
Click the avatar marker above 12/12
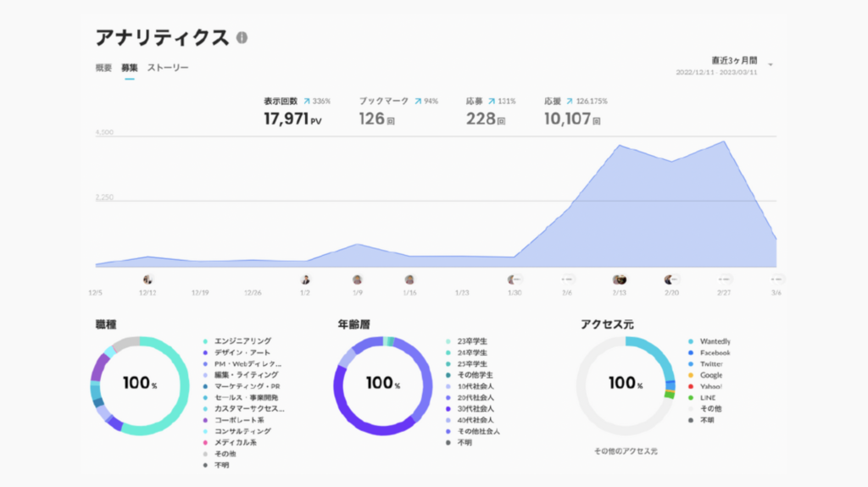tap(147, 279)
